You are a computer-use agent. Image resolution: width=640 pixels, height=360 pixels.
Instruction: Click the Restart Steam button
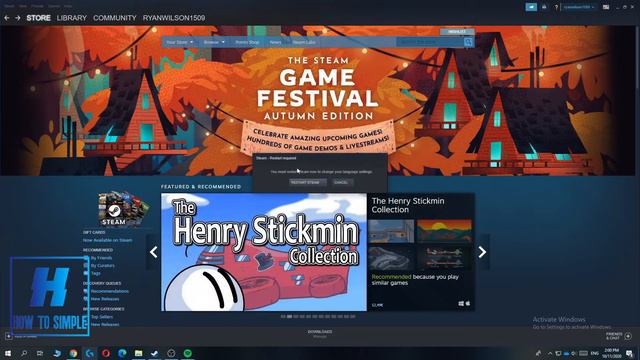click(x=307, y=182)
